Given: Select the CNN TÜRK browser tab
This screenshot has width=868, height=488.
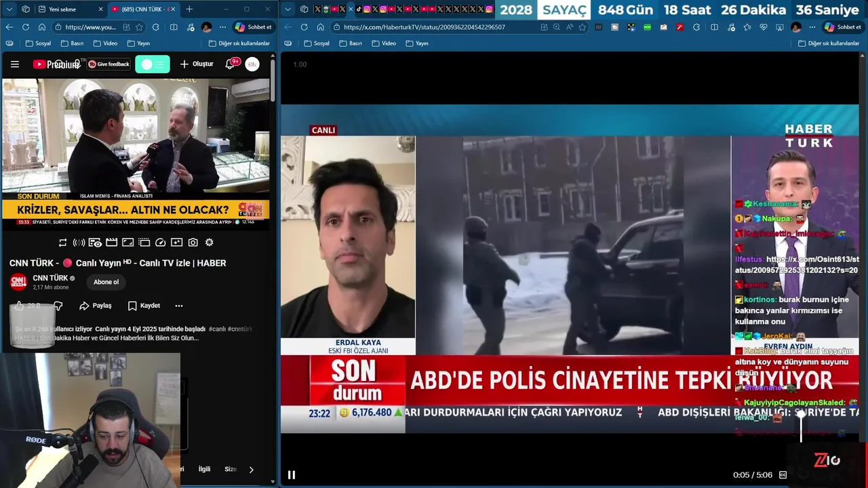Looking at the screenshot, I should pyautogui.click(x=142, y=9).
